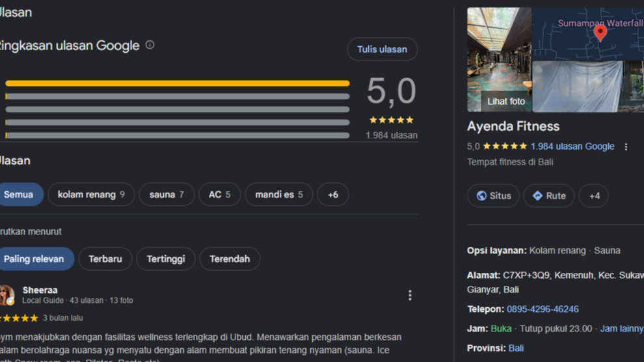Click the 1.984 ulasan count under stars

[x=392, y=135]
